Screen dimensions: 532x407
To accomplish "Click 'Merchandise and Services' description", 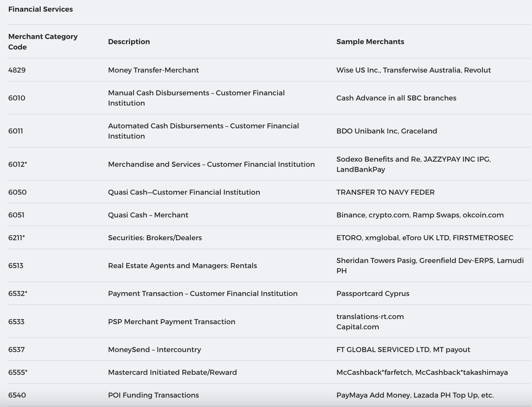I will [x=211, y=164].
